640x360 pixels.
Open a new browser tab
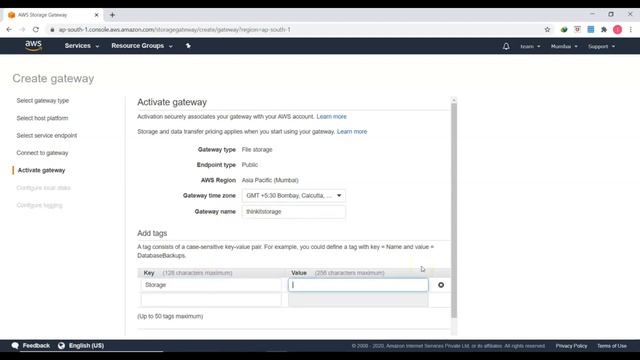tap(112, 15)
